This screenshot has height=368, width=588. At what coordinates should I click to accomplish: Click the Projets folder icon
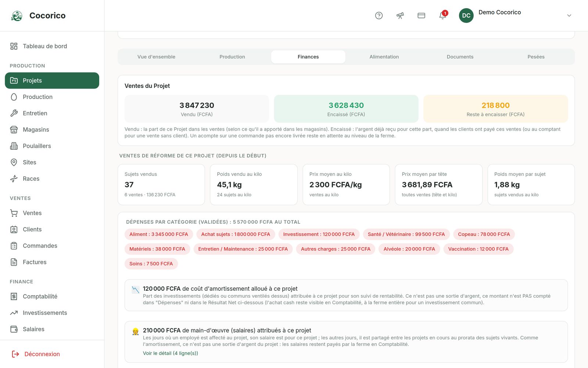(x=14, y=81)
